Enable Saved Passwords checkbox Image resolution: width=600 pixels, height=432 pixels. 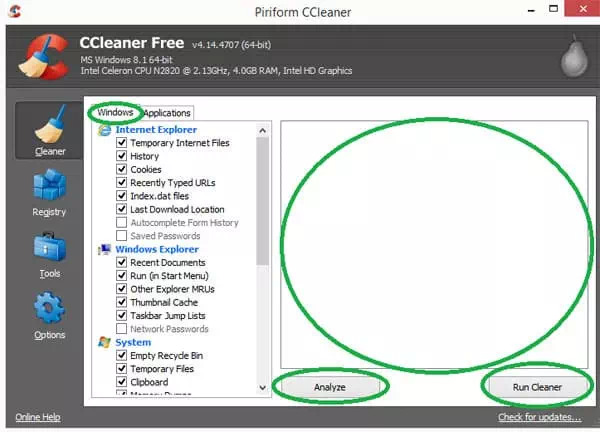point(122,236)
